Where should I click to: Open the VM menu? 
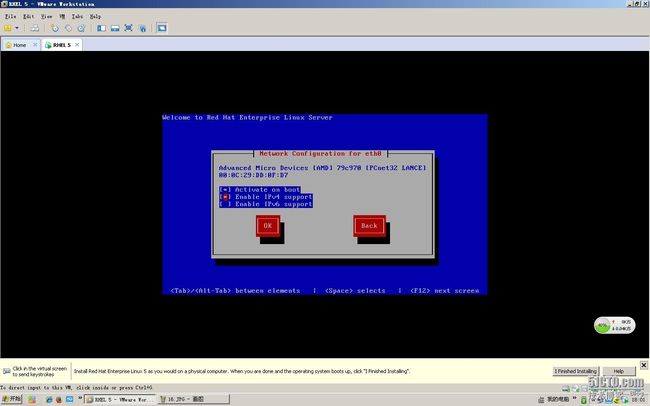tap(62, 16)
